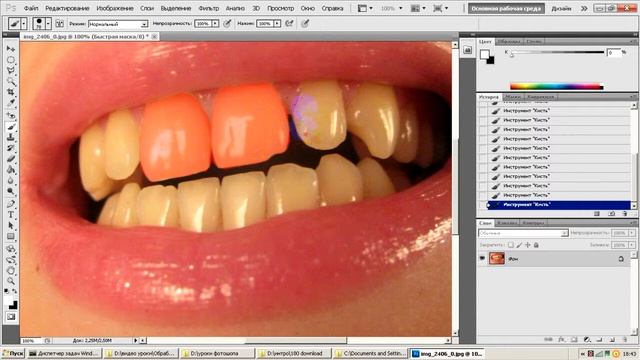Select the Crop tool
This screenshot has width=640, height=360.
[11, 93]
